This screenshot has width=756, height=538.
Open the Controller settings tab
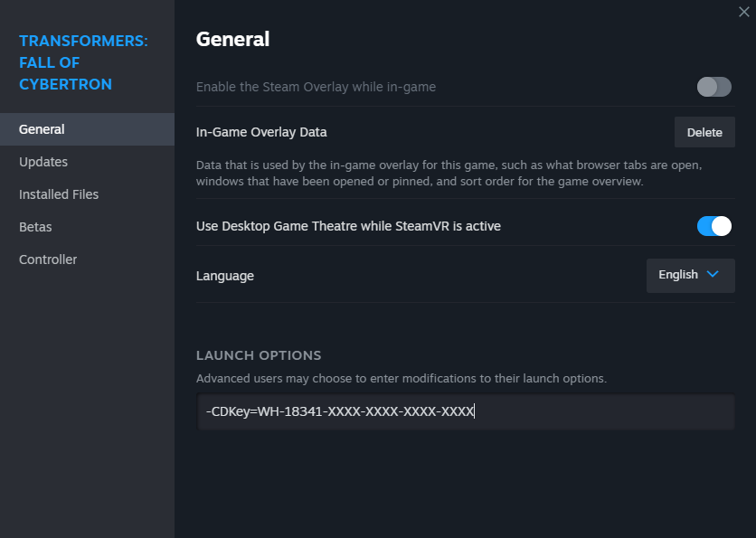pyautogui.click(x=48, y=260)
